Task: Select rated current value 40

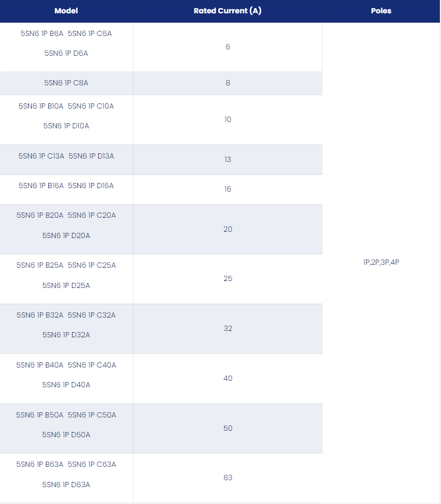Action: pos(227,379)
